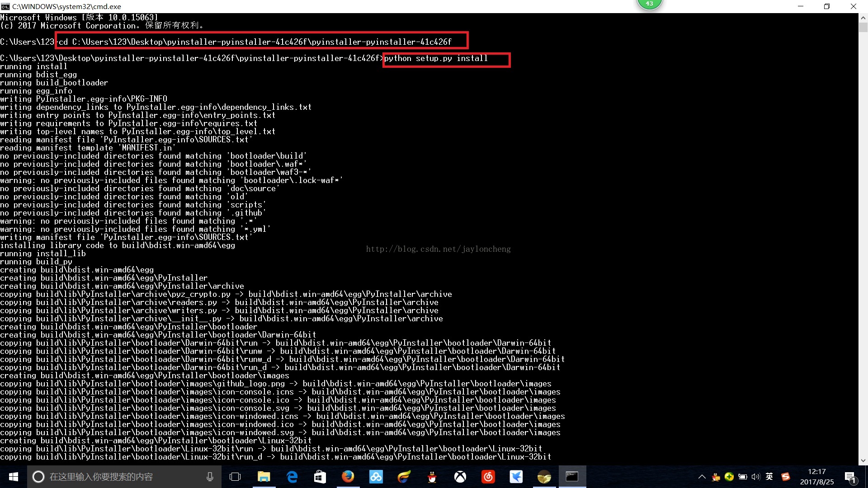Open battery status tray icon
Image resolution: width=868 pixels, height=488 pixels.
742,477
